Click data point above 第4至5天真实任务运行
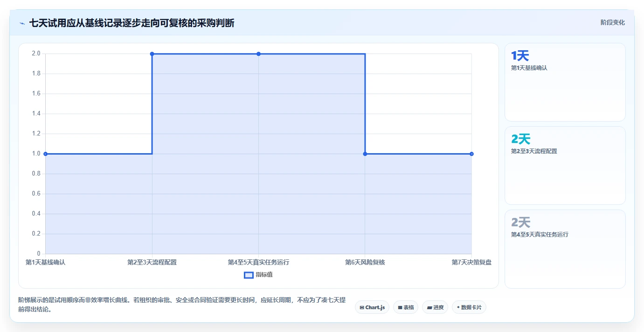 click(x=258, y=54)
